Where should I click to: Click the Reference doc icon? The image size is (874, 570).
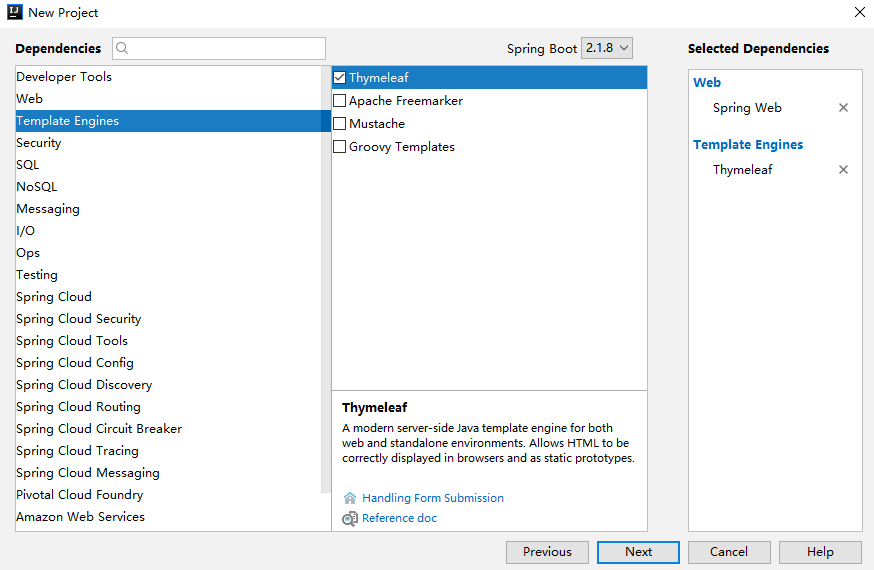(350, 519)
